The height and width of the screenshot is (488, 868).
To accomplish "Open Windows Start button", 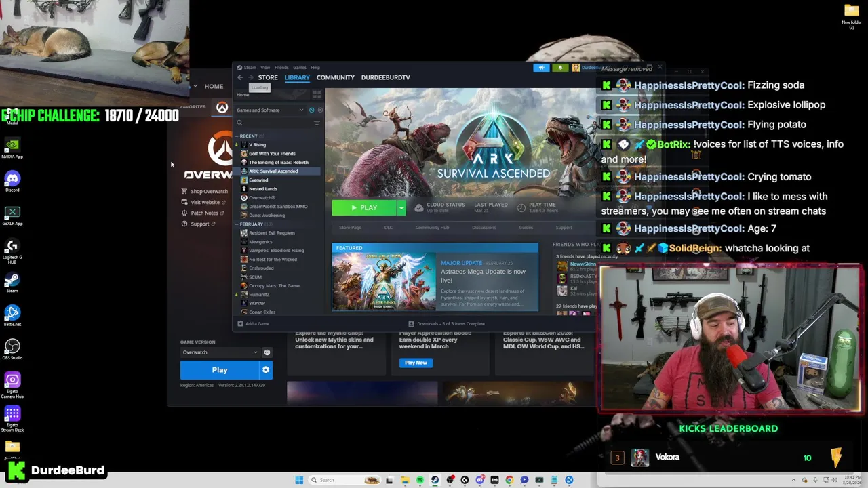I will [299, 480].
